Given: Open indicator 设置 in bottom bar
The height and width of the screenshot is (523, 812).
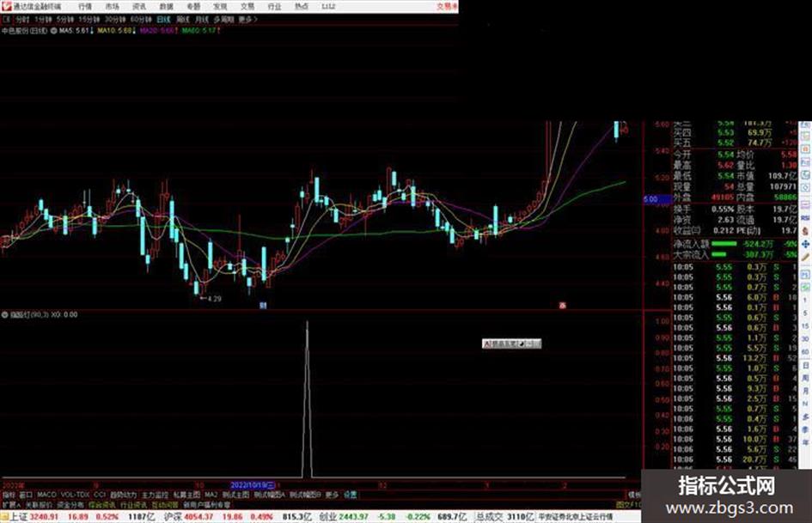Looking at the screenshot, I should 350,495.
